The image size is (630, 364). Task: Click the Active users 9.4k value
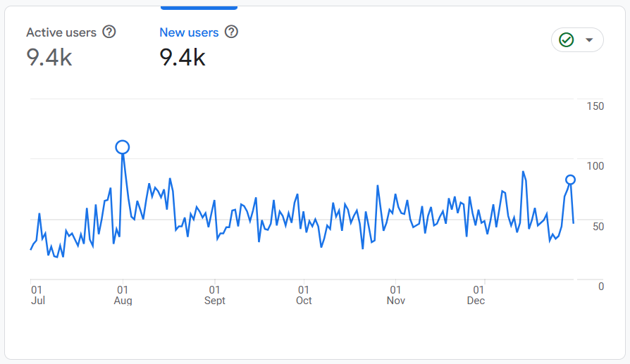(x=49, y=58)
